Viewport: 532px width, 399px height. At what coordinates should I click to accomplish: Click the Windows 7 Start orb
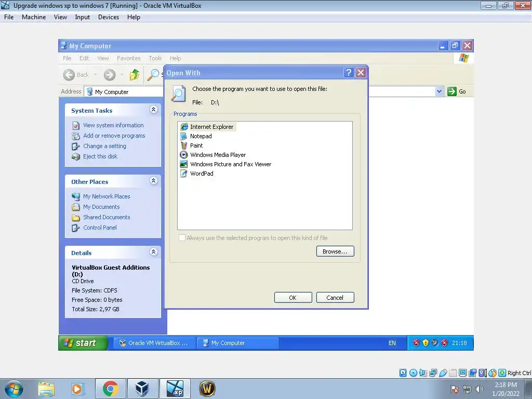click(14, 389)
